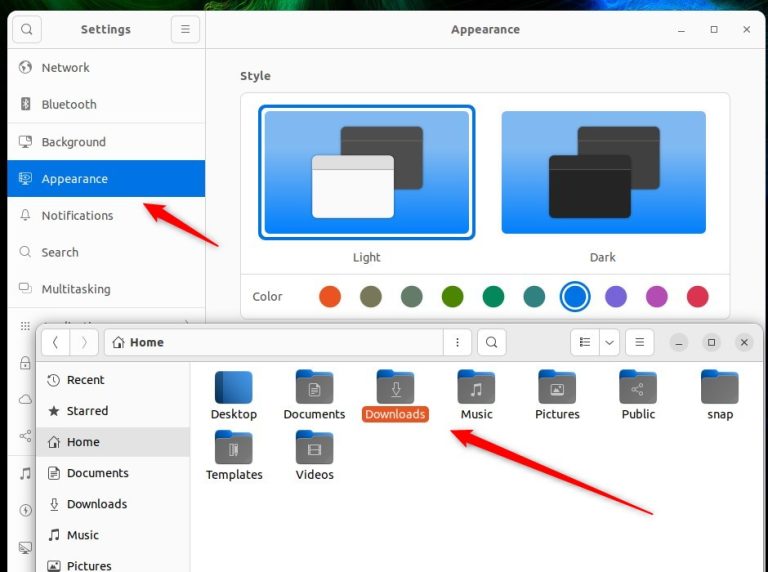The image size is (768, 572).
Task: Click the music note icon in Settings sidebar
Action: [25, 473]
